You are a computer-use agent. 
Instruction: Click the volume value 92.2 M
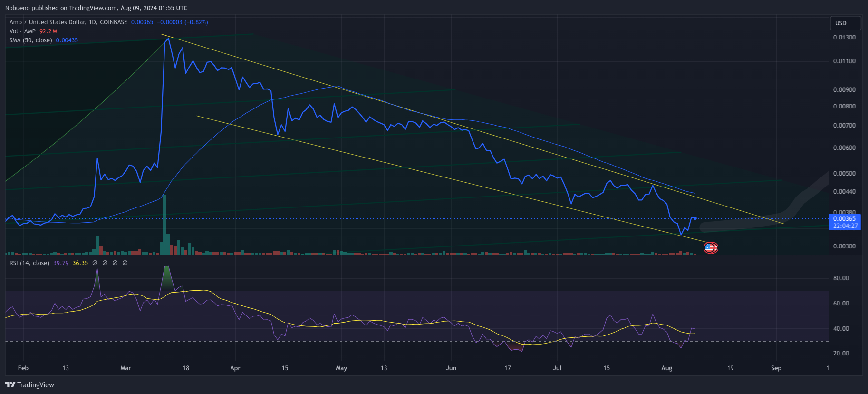pos(48,31)
